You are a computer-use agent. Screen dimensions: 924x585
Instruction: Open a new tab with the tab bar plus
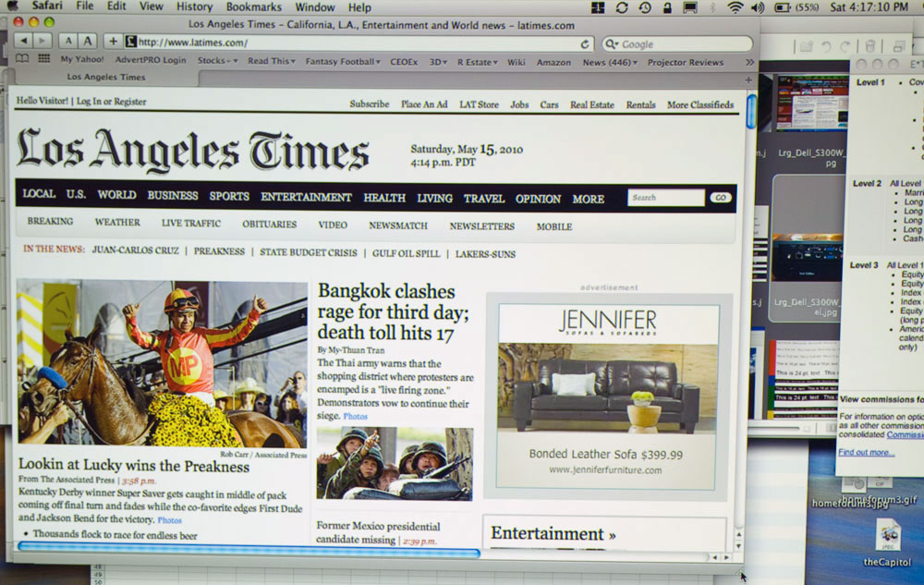pos(748,79)
